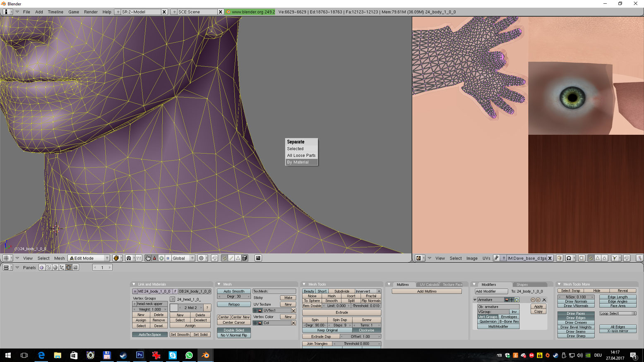Click the Editing context icon in Panels
644x362 pixels.
[x=69, y=268]
